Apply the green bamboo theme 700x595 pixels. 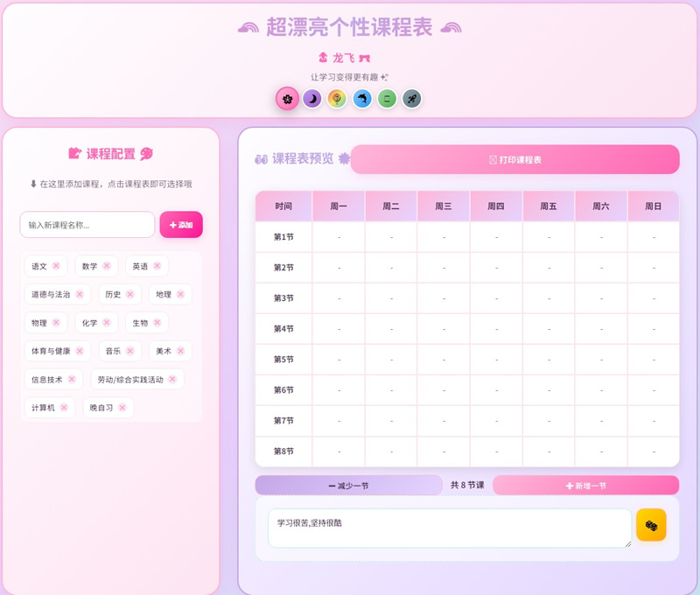(x=387, y=99)
